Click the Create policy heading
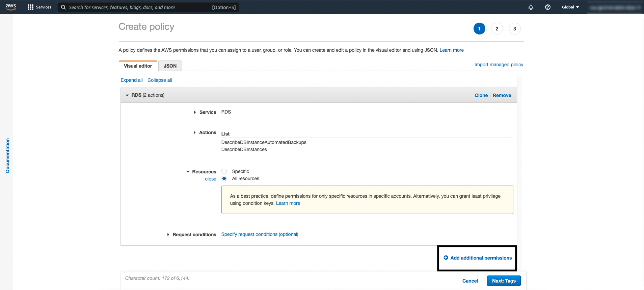 click(146, 27)
